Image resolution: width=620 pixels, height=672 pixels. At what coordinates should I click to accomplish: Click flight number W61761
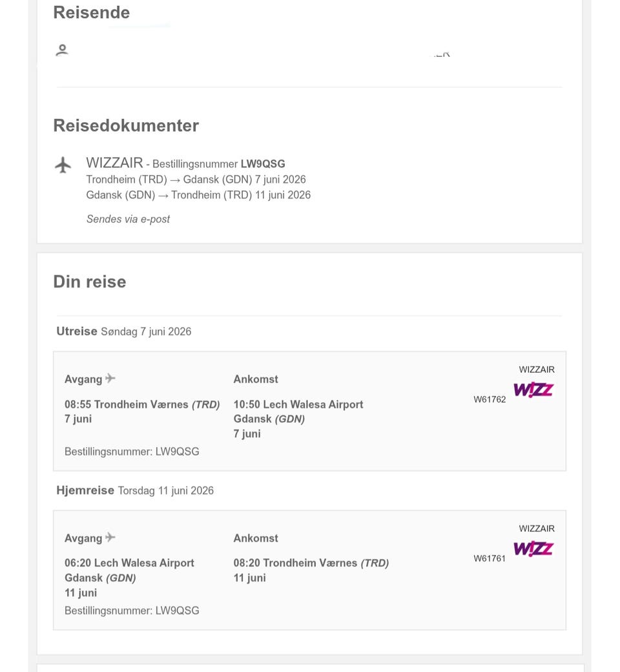click(x=490, y=558)
